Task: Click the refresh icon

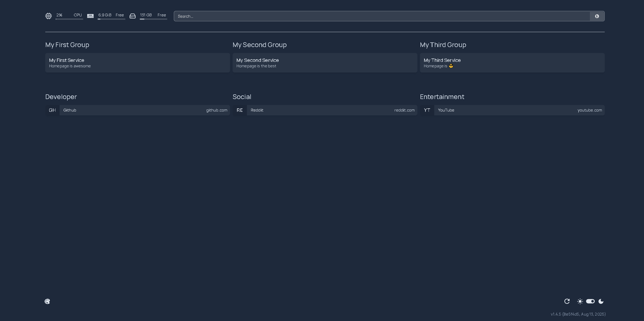Action: pos(567,301)
